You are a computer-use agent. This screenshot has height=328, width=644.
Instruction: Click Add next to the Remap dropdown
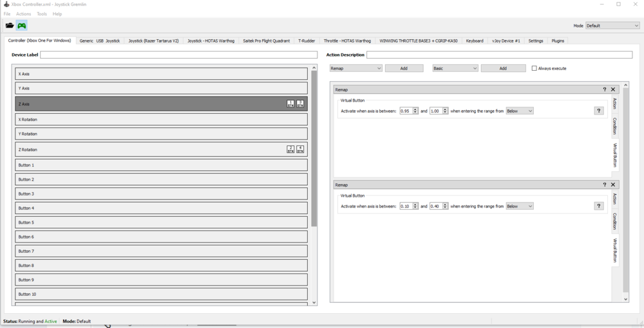(404, 68)
